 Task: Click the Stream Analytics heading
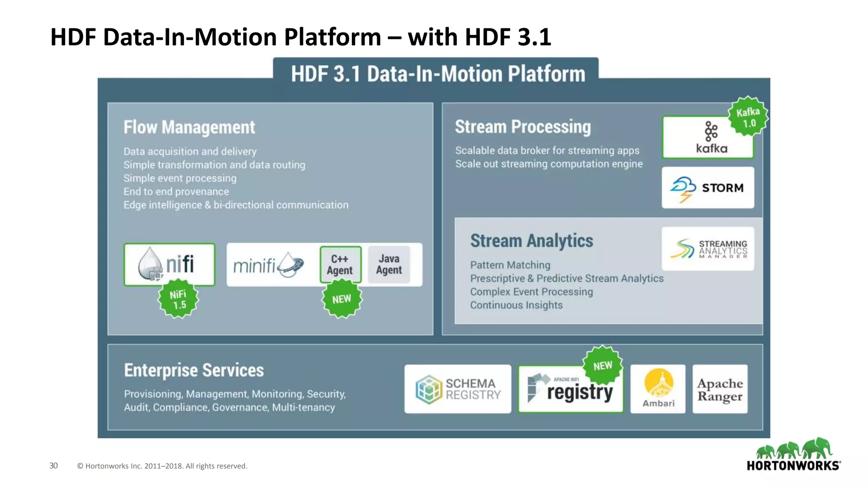(x=531, y=241)
